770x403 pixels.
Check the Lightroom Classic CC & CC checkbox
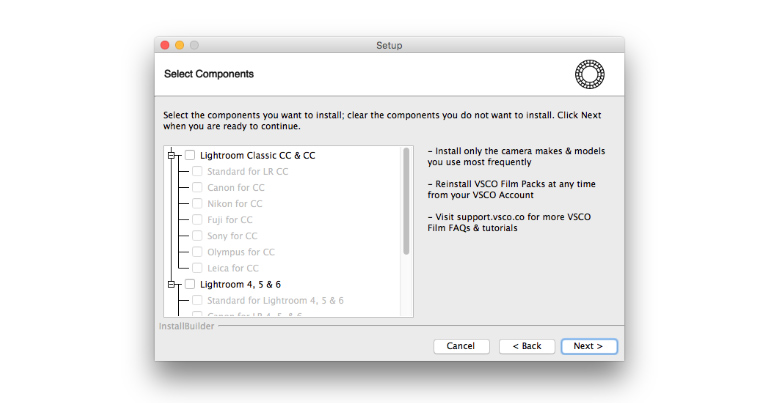pyautogui.click(x=190, y=155)
